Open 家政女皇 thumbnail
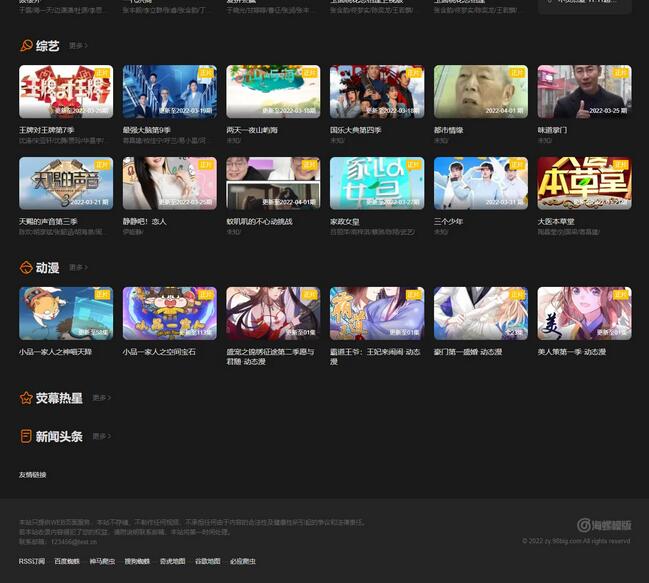 pos(377,183)
